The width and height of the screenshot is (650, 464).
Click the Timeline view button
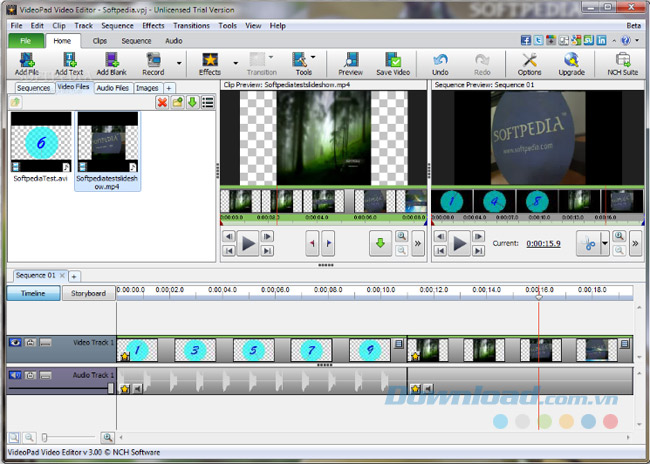click(x=33, y=293)
